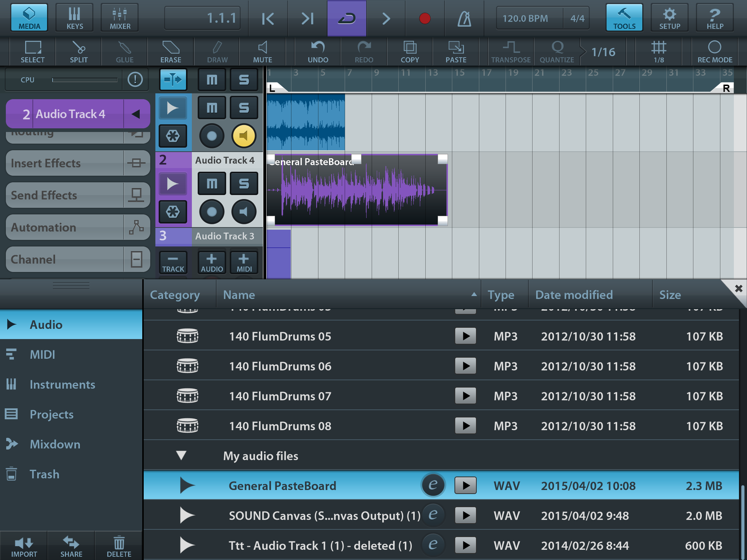The width and height of the screenshot is (747, 560).
Task: Collapse the Audio Track 4 inspector arrow
Action: click(x=136, y=114)
